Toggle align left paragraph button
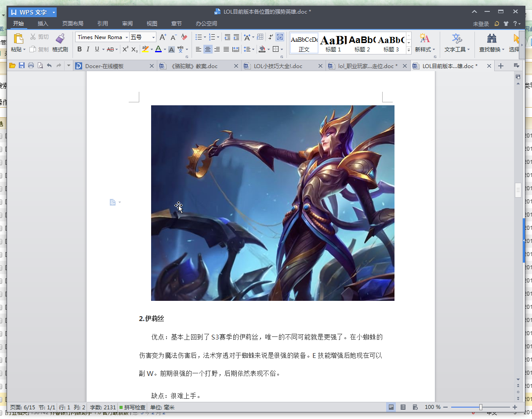Screen dimensions: 532x419 point(199,49)
